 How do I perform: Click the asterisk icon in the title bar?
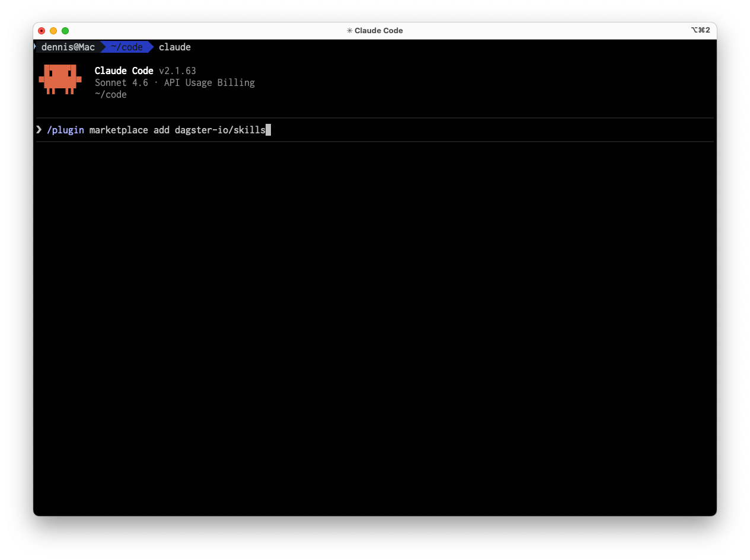click(x=349, y=30)
